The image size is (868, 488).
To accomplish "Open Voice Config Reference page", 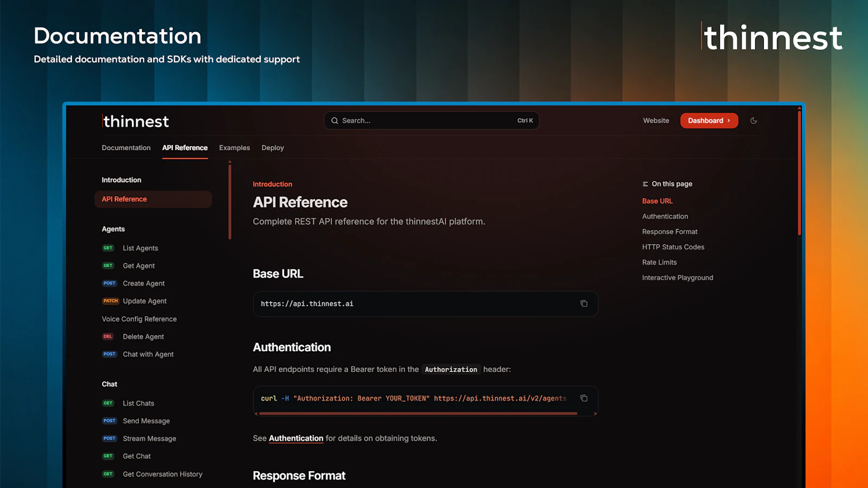I will coord(139,319).
